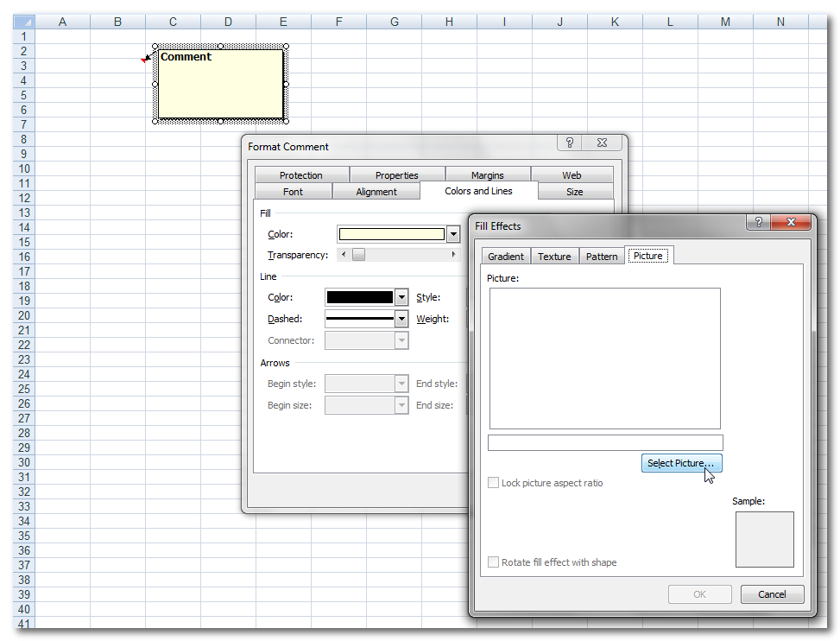Switch to the Gradient tab
Screen dimensions: 840x641
[x=506, y=257]
